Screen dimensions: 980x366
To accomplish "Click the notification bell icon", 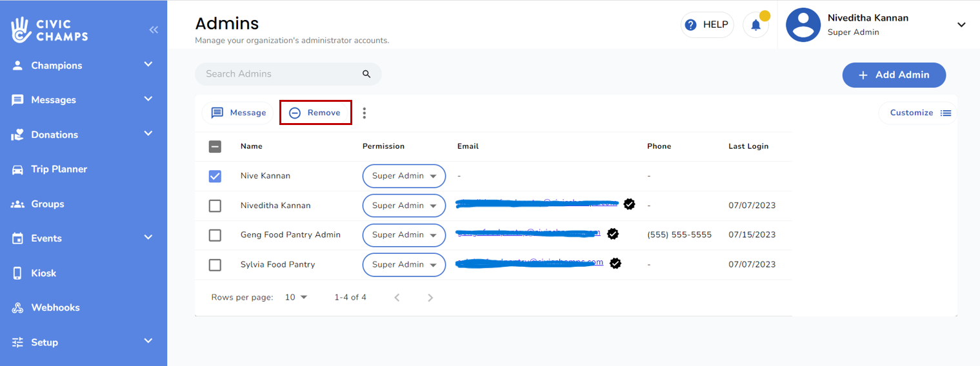I will click(x=755, y=25).
